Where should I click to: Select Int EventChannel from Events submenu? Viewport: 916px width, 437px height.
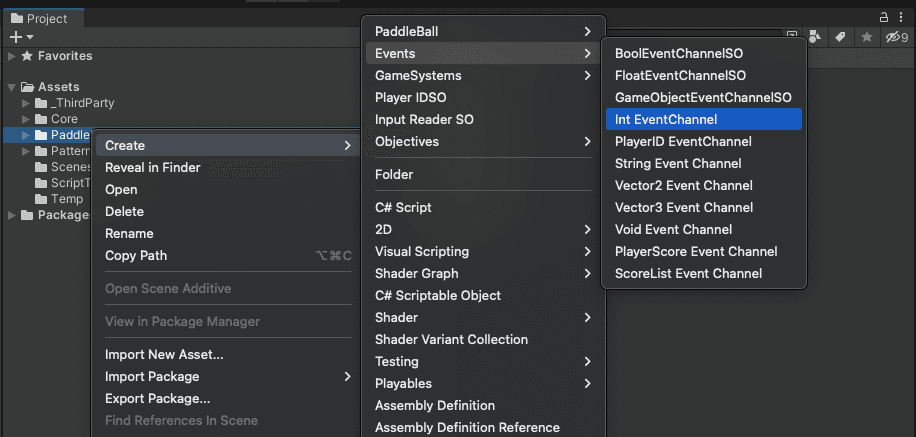666,119
